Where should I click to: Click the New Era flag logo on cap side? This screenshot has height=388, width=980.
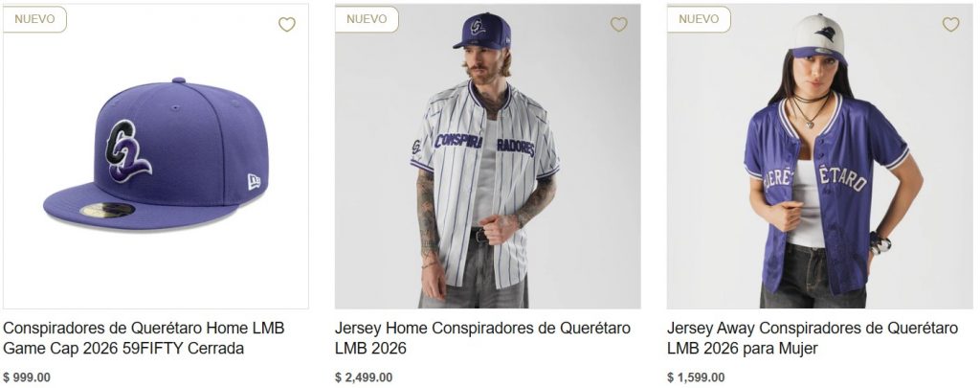[254, 182]
